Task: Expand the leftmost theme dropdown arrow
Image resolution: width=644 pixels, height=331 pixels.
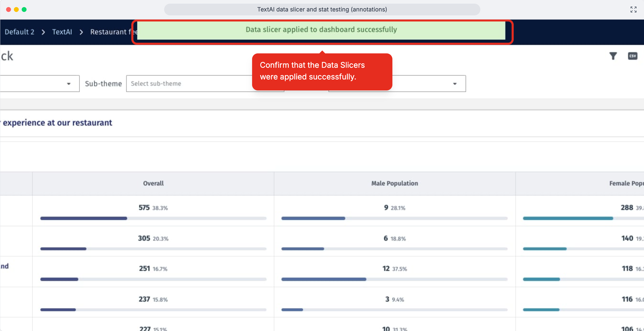Action: (x=69, y=84)
